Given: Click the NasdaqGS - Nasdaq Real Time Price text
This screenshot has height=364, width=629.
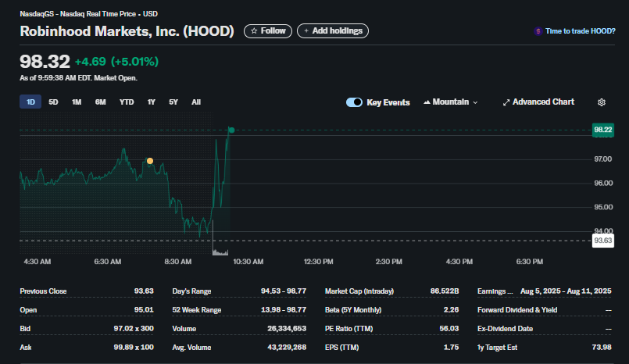Looking at the screenshot, I should click(78, 14).
